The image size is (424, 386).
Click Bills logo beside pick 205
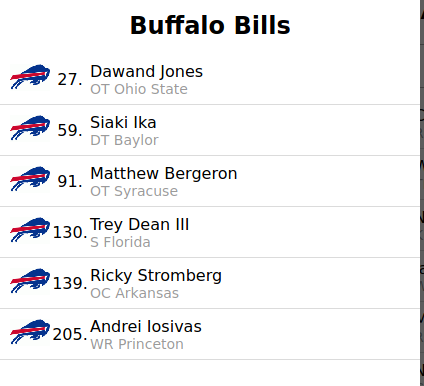30,332
